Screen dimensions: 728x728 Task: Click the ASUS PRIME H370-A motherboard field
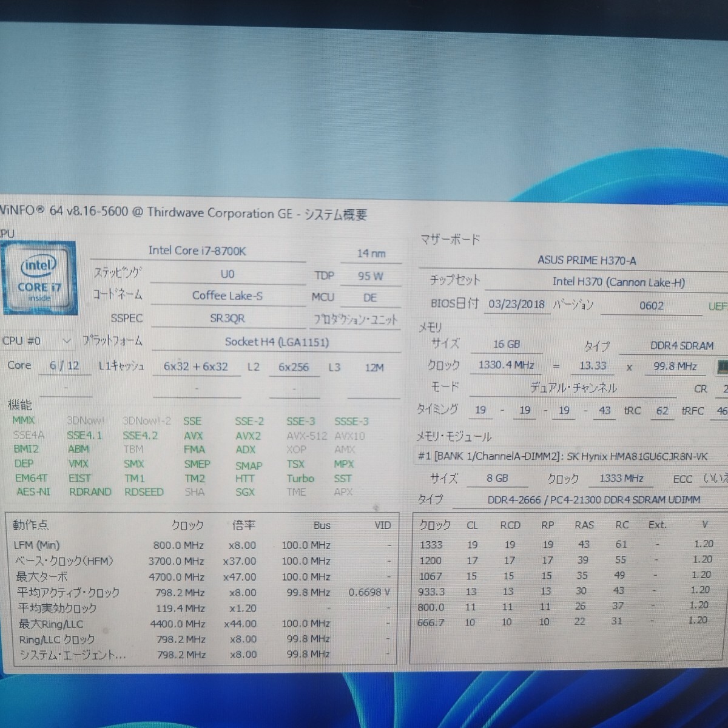pyautogui.click(x=587, y=260)
